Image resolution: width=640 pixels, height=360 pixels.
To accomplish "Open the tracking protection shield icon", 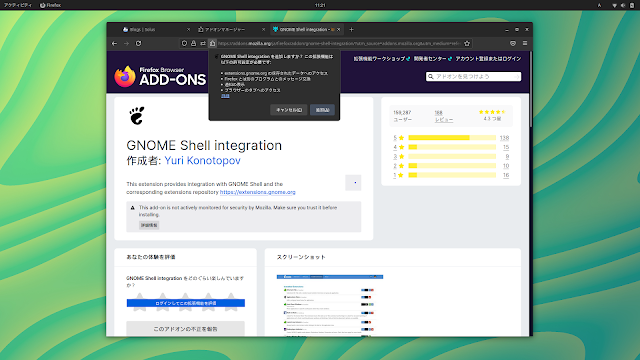I will point(184,43).
